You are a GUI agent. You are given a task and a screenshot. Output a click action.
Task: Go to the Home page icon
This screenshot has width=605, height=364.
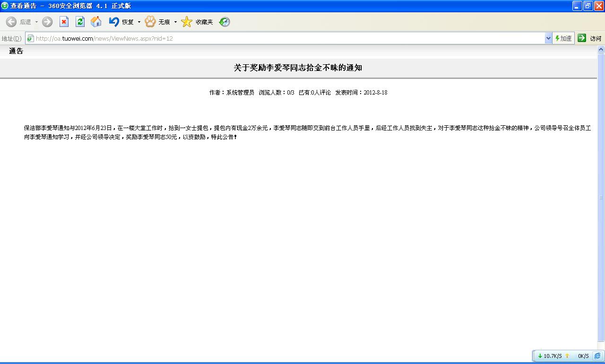tap(96, 22)
